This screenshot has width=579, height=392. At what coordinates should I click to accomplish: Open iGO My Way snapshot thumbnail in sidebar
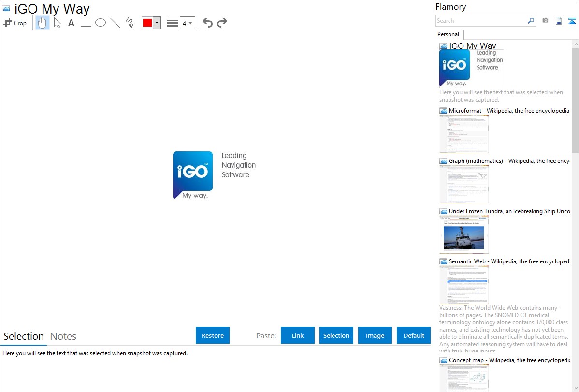point(472,67)
